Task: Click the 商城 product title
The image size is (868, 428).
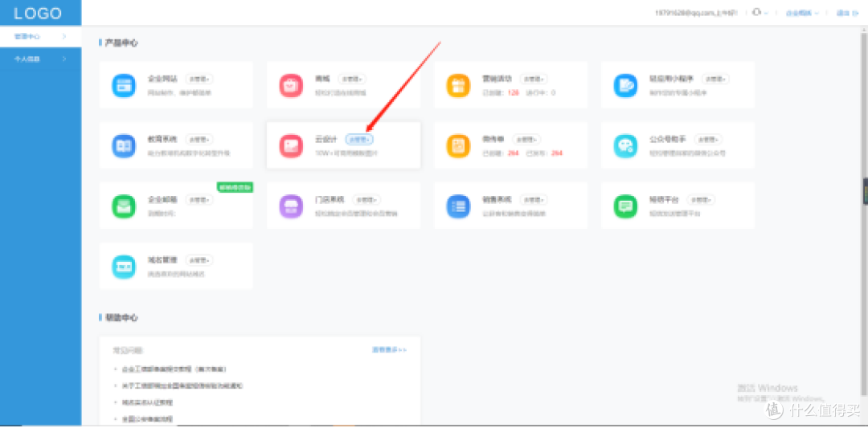Action: (322, 79)
